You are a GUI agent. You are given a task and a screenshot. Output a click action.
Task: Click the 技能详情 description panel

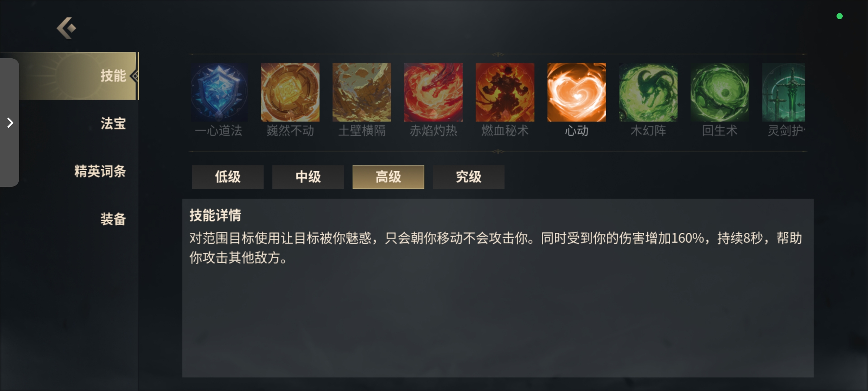(x=498, y=288)
